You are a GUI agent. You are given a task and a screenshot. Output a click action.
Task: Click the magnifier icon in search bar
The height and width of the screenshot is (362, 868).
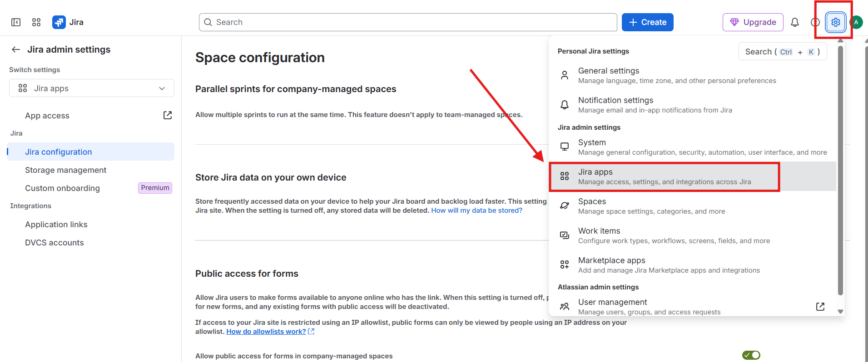pos(208,22)
